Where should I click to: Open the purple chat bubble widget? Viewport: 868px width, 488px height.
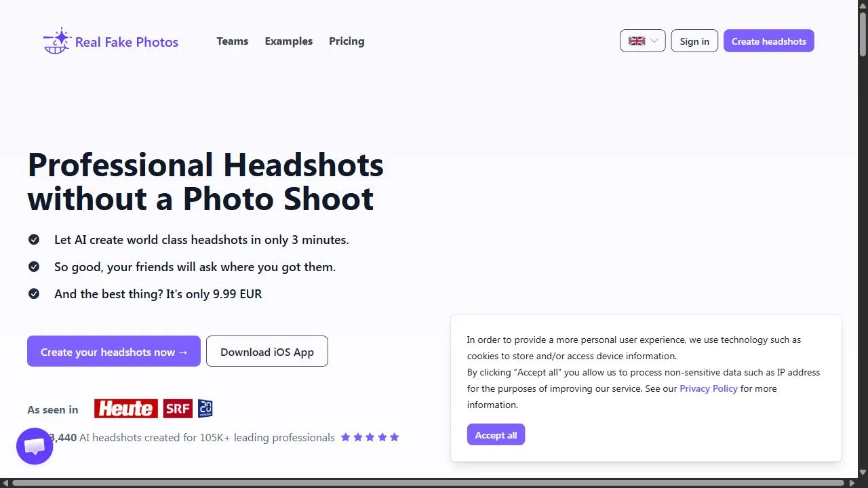click(35, 446)
